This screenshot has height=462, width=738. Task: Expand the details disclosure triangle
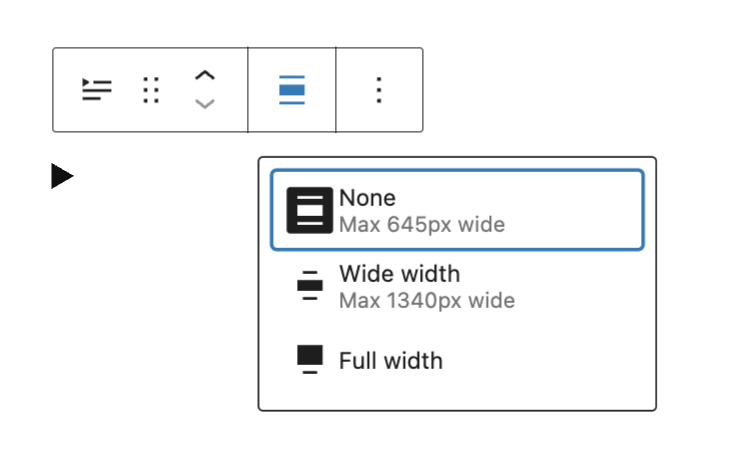[x=62, y=177]
